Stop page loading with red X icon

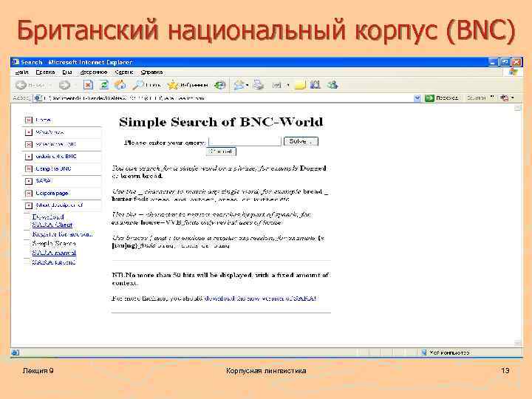(x=88, y=85)
